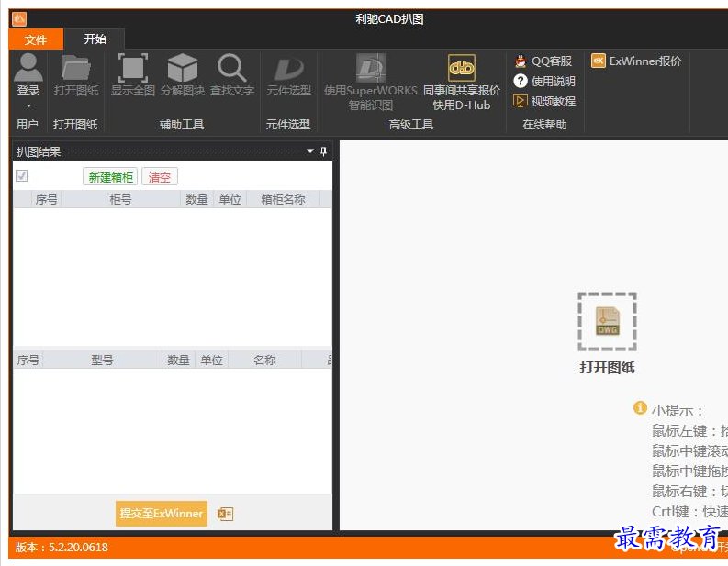Toggle the select-all checkbox in 扒图结果

click(21, 175)
